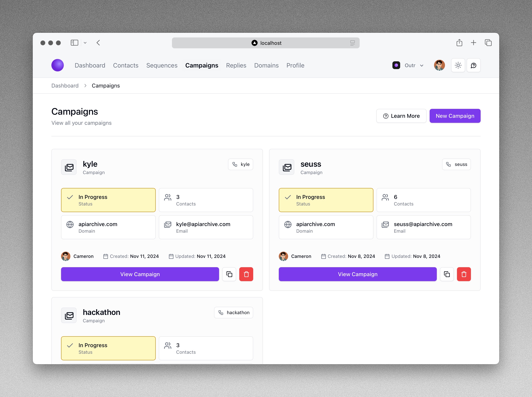Click the seuss campaign mail icon
Viewport: 532px width, 397px height.
pyautogui.click(x=286, y=167)
